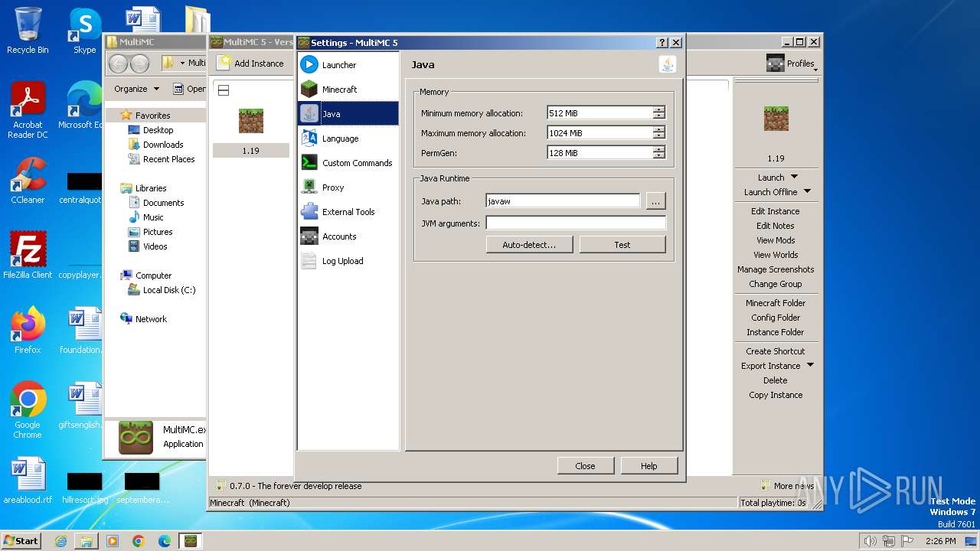Open Minecraft Folder
980x551 pixels.
point(776,303)
